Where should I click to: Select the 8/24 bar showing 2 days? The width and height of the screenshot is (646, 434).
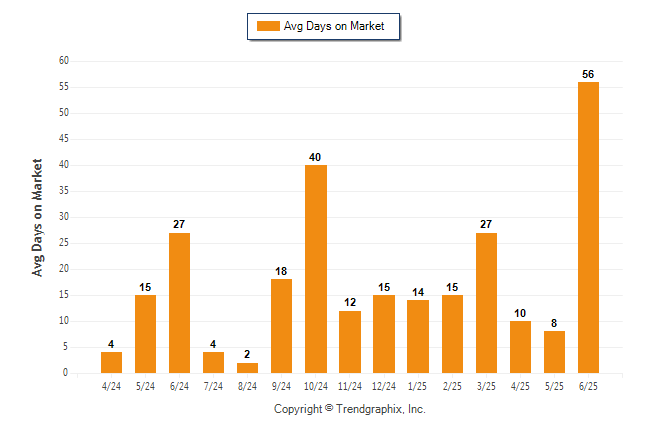pos(247,368)
